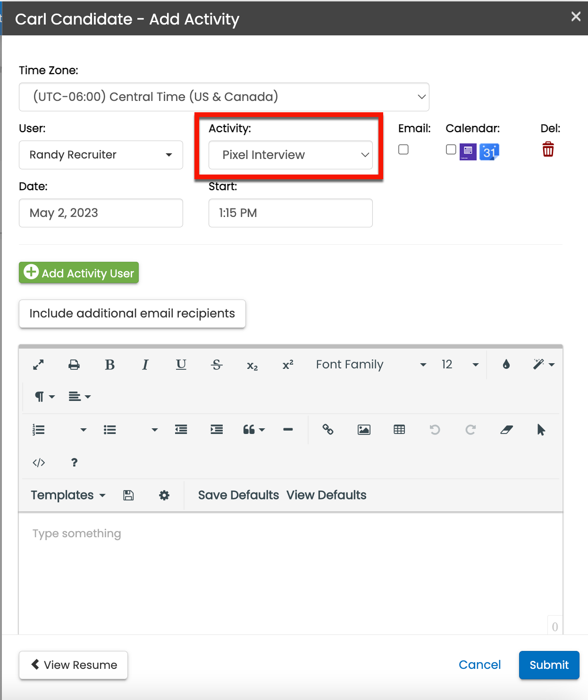Open the magic wand style menu
Screen dimensions: 588x700
[x=544, y=364]
